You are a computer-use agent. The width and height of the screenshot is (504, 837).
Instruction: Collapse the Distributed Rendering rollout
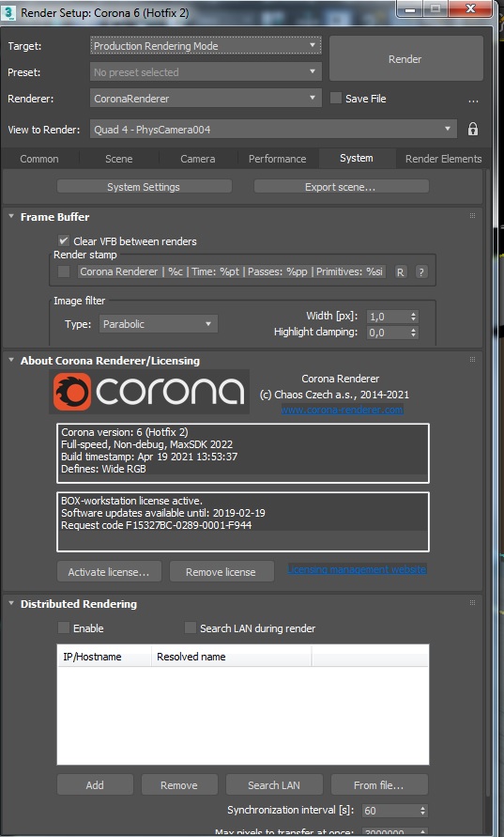[11, 604]
